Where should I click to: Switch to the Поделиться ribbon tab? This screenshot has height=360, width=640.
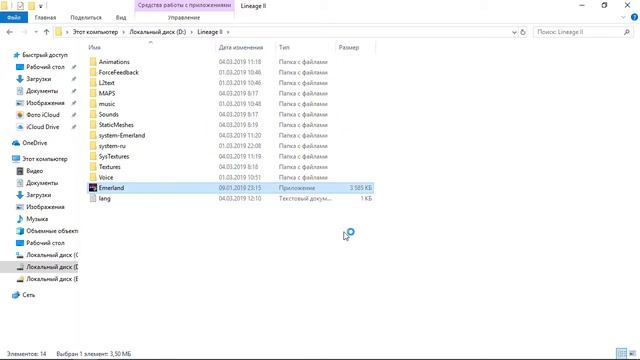click(x=86, y=18)
